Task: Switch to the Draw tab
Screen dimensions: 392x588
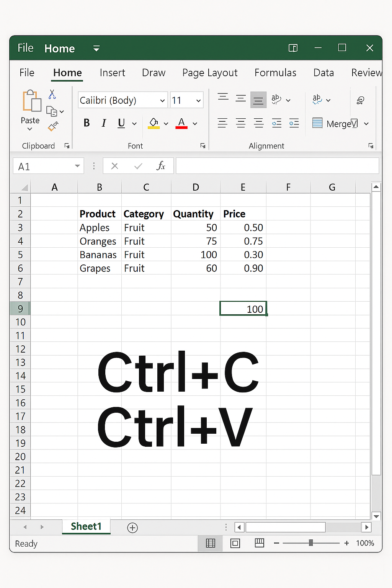Action: point(154,73)
